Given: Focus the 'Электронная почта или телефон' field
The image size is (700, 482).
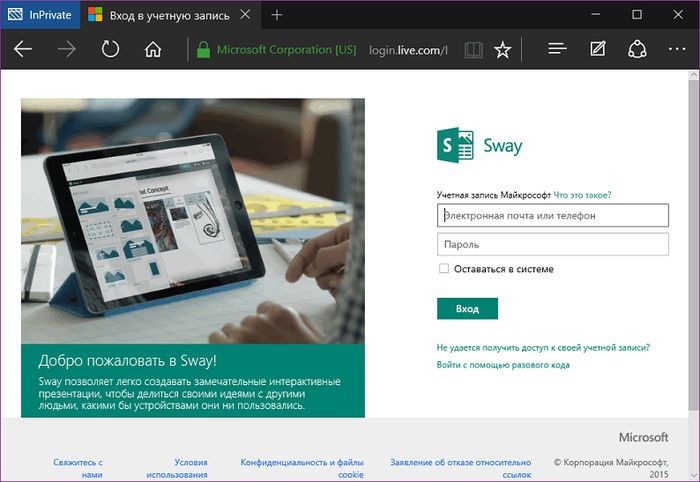Looking at the screenshot, I should (552, 214).
